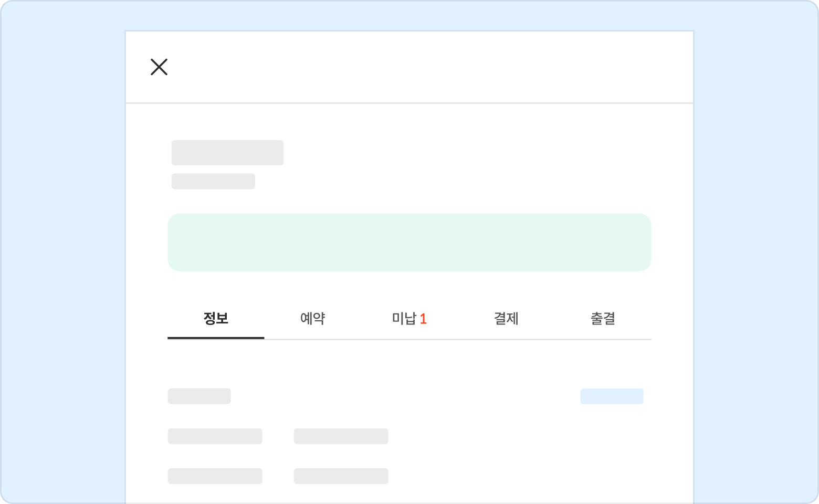Click the light blue backdrop outside the panel
Screen dimensions: 819x504
pyautogui.click(x=63, y=252)
